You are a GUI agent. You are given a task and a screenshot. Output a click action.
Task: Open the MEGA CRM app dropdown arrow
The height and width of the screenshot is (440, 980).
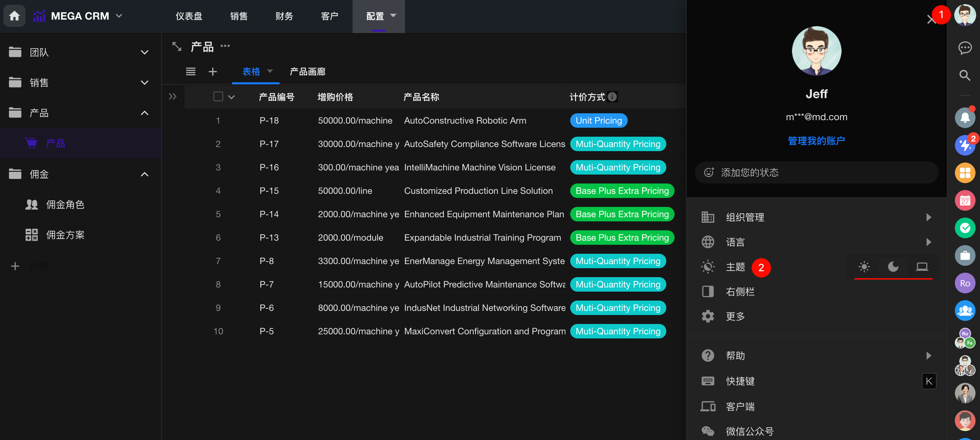(119, 16)
